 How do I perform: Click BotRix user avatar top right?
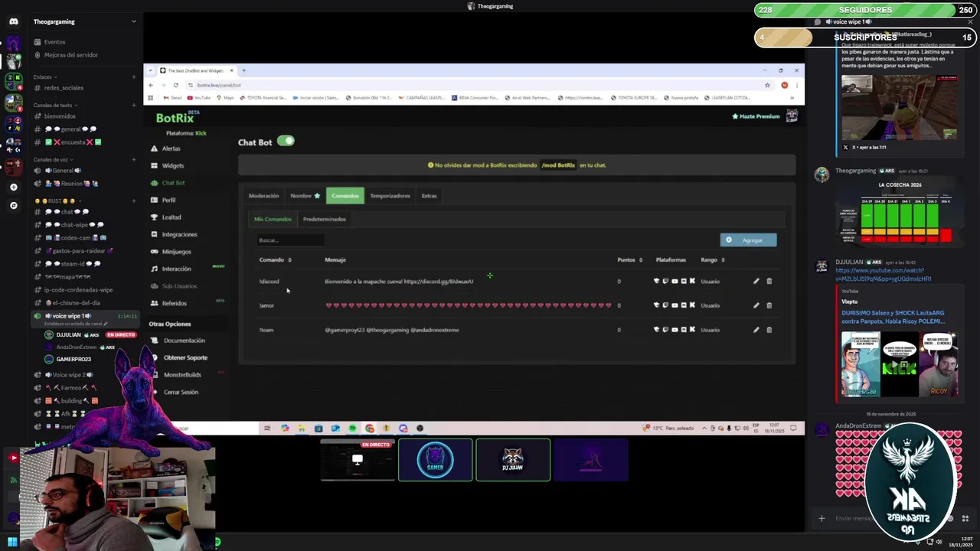792,116
